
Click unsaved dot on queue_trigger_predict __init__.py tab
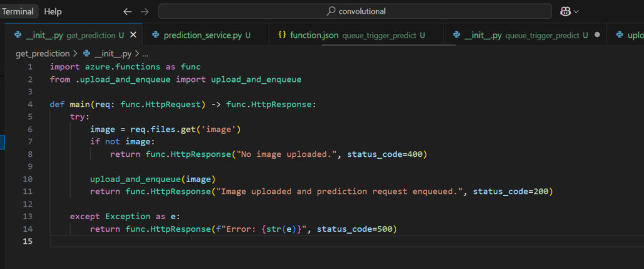[597, 35]
